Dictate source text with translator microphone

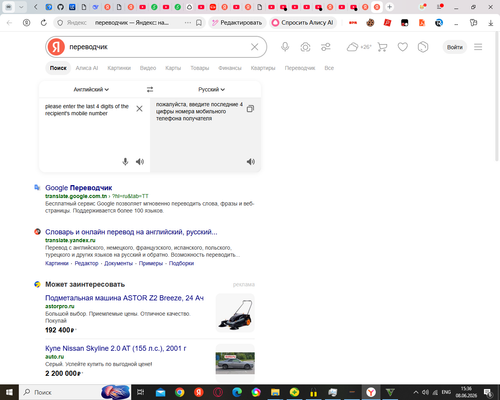coord(125,162)
